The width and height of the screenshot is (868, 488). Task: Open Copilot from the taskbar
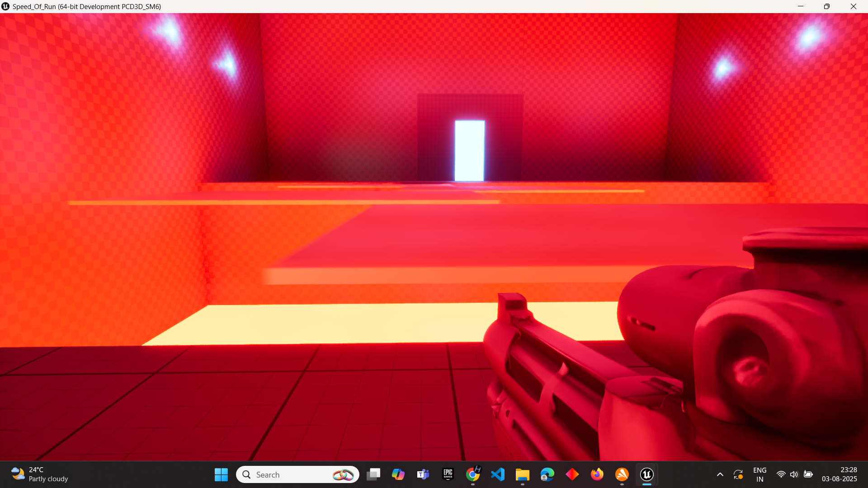[398, 474]
